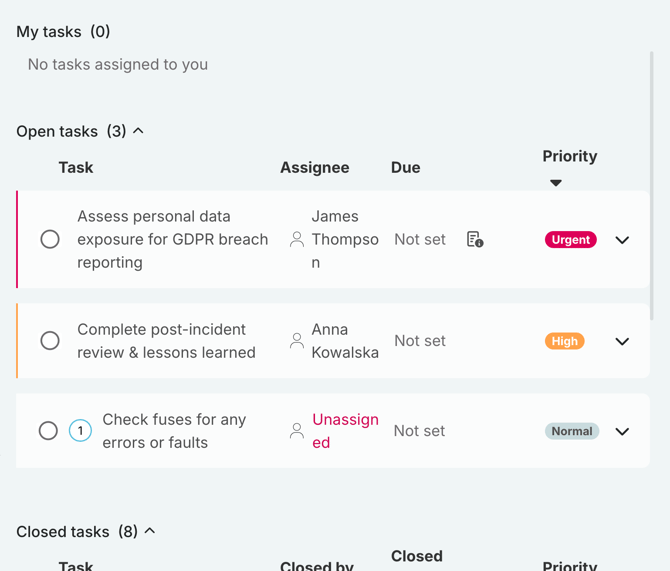Click the Not set due date for GDPR task

tap(420, 240)
